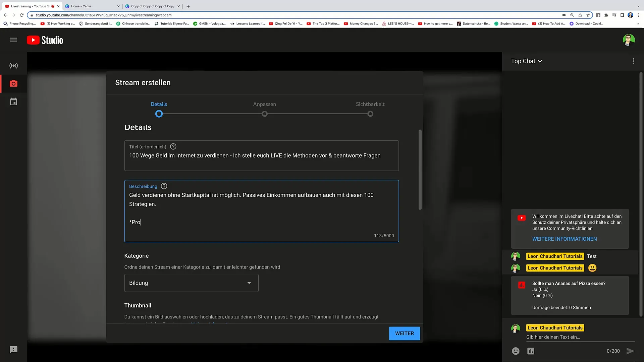Click the camera/record icon in sidebar
Viewport: 644px width, 362px height.
[x=13, y=83]
